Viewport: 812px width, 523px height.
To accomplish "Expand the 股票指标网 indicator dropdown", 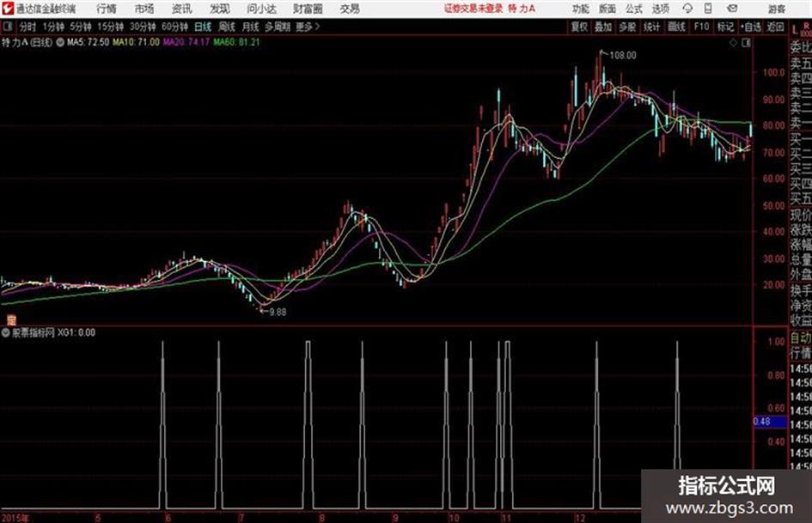I will [x=6, y=333].
